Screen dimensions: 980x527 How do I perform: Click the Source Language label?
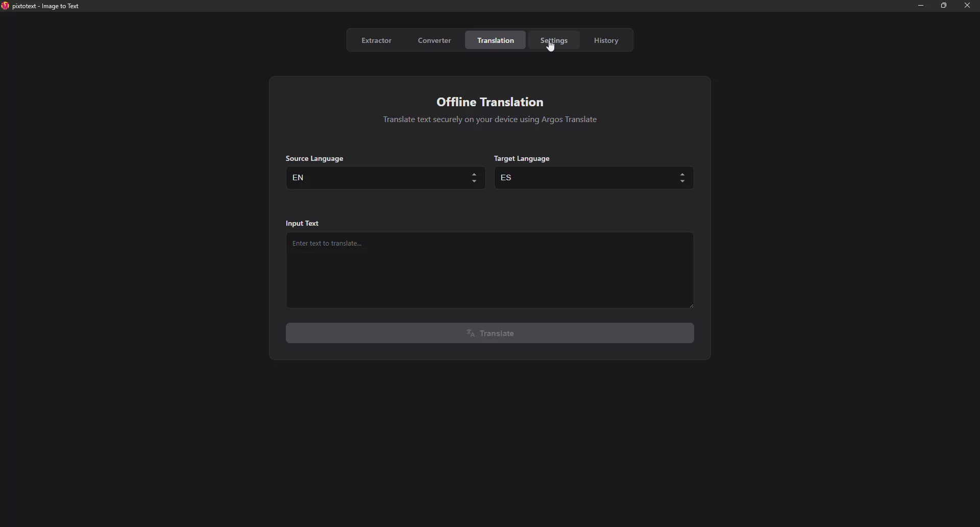[315, 159]
